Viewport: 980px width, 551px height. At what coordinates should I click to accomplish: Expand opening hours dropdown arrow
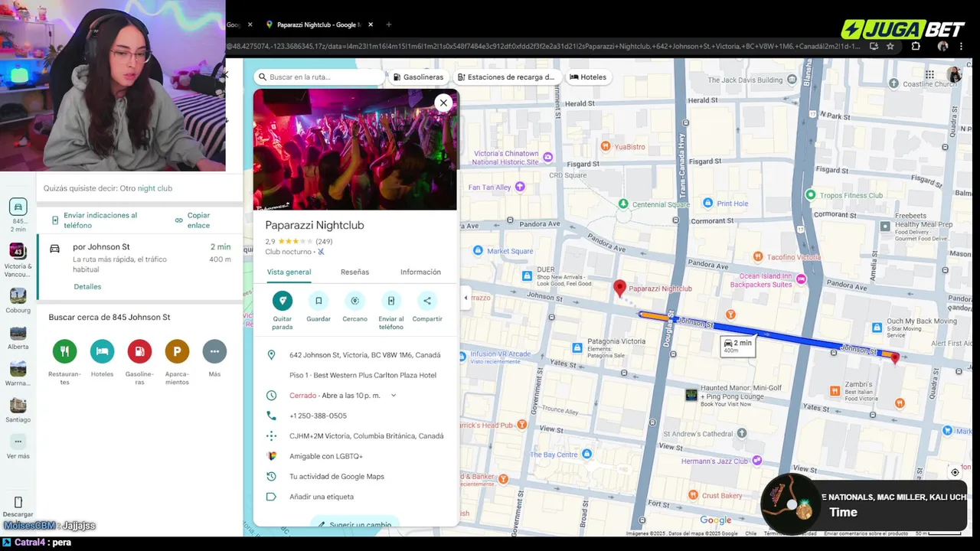(x=394, y=396)
